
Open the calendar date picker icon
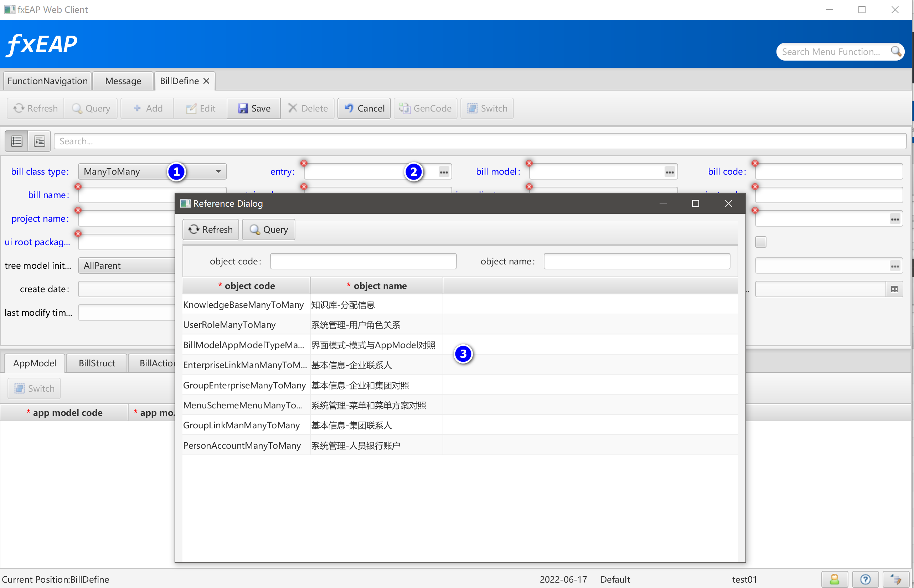[894, 289]
